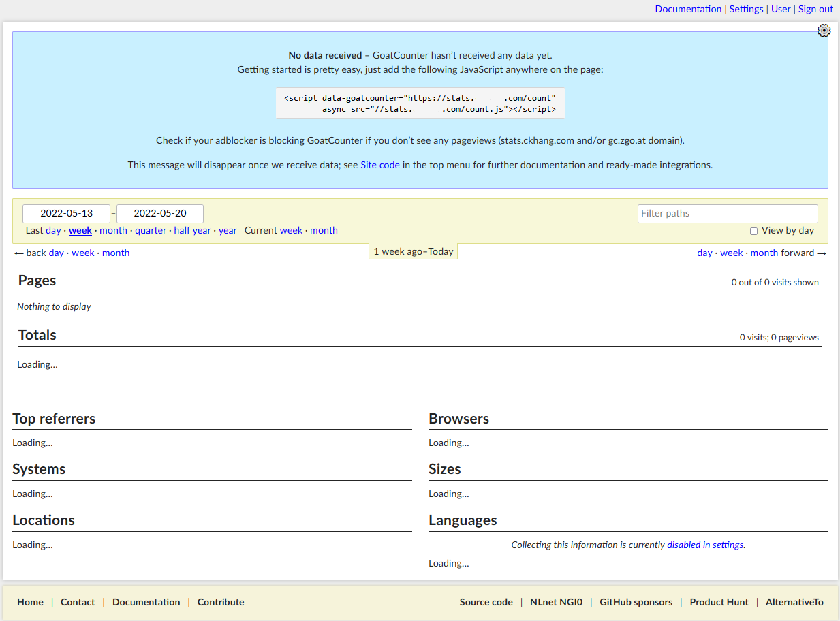Image resolution: width=840 pixels, height=621 pixels.
Task: Click the Sizes heading
Action: pyautogui.click(x=445, y=469)
